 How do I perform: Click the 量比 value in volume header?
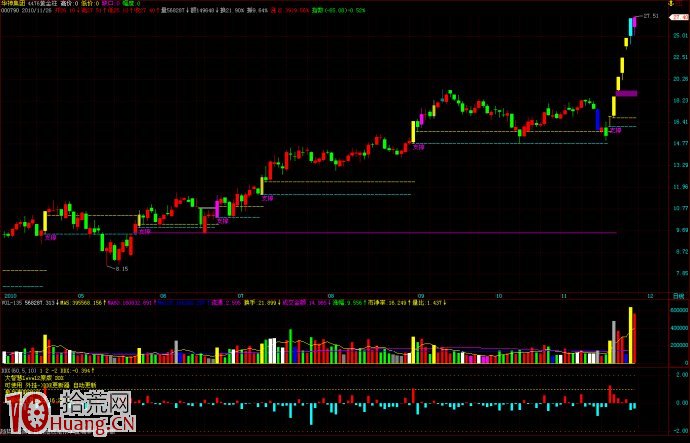428,303
